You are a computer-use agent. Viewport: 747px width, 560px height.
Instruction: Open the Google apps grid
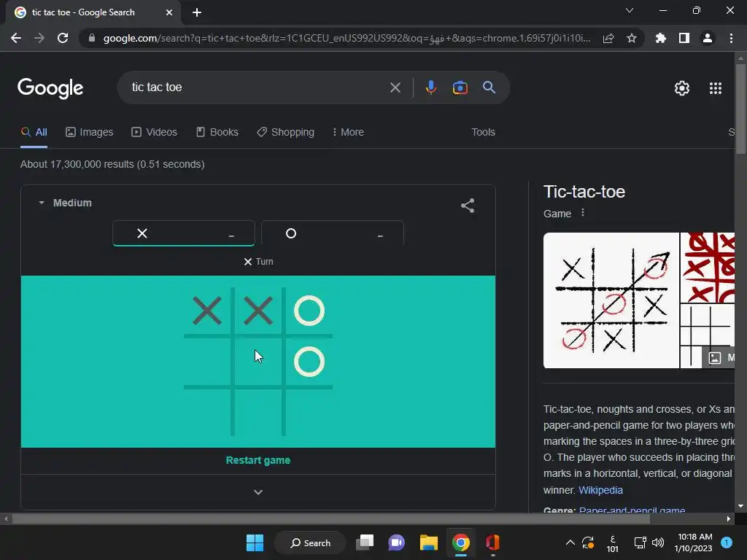[716, 88]
